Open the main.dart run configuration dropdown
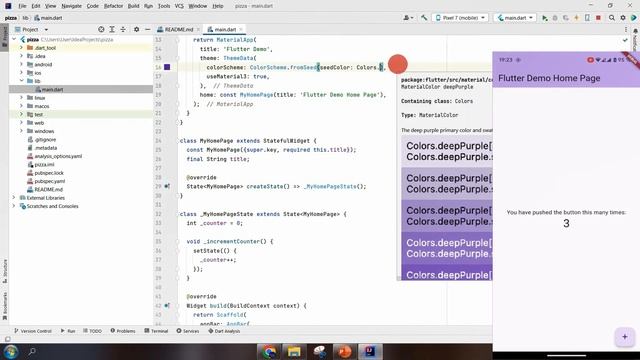This screenshot has height=360, width=640. [515, 18]
